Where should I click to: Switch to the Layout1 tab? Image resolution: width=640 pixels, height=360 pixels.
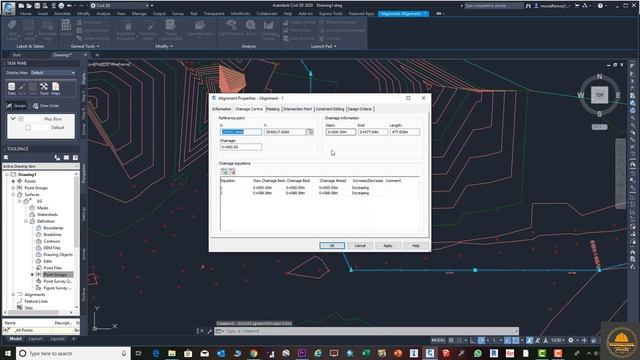(36, 339)
